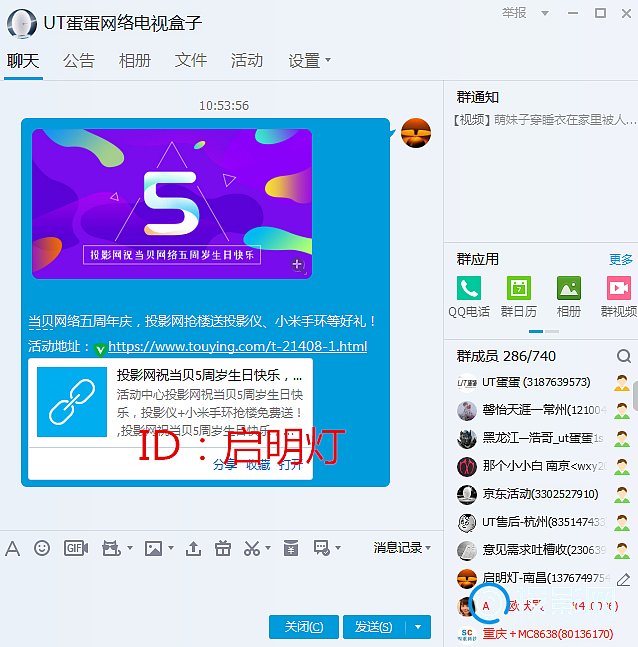
Task: Search group members with magnifier icon
Action: 624,356
